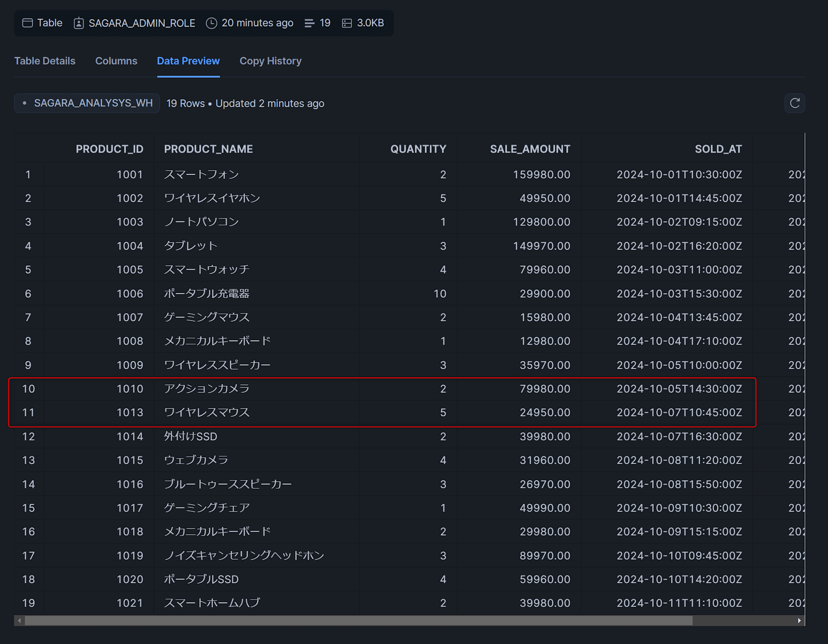Image resolution: width=828 pixels, height=644 pixels.
Task: Click the clock icon beside 20 minutes ago
Action: pyautogui.click(x=211, y=23)
